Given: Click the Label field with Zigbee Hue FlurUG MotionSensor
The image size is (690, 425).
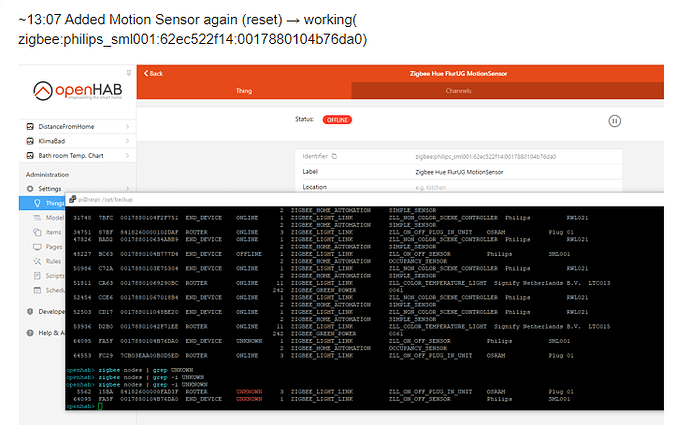Looking at the screenshot, I should coord(458,172).
